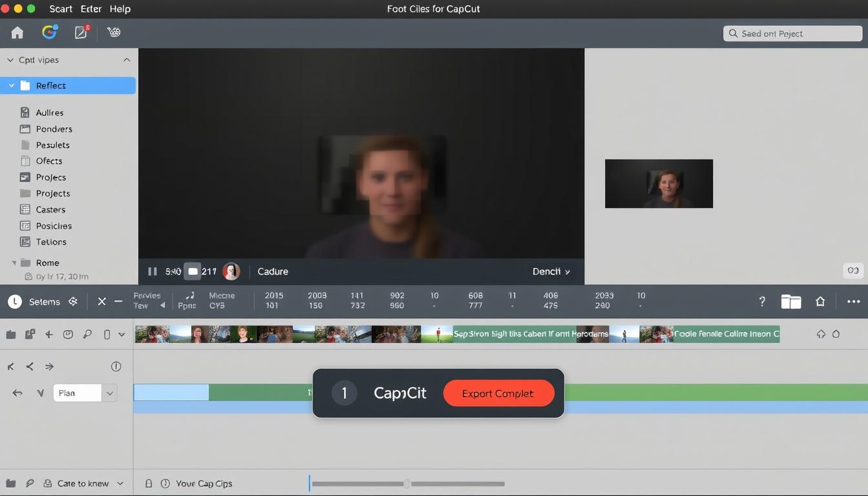
Task: Click the Help question mark icon
Action: click(x=761, y=301)
